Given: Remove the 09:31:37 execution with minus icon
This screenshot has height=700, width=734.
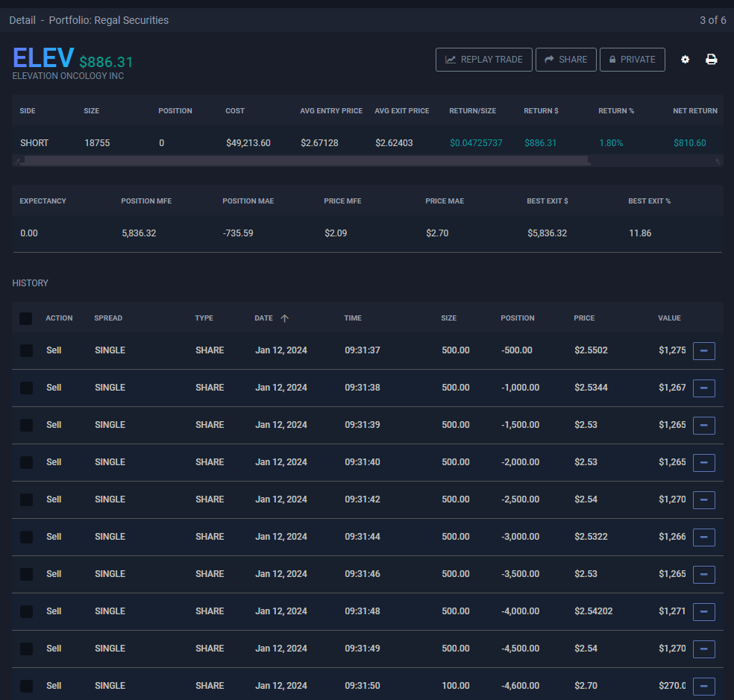Looking at the screenshot, I should [x=703, y=350].
